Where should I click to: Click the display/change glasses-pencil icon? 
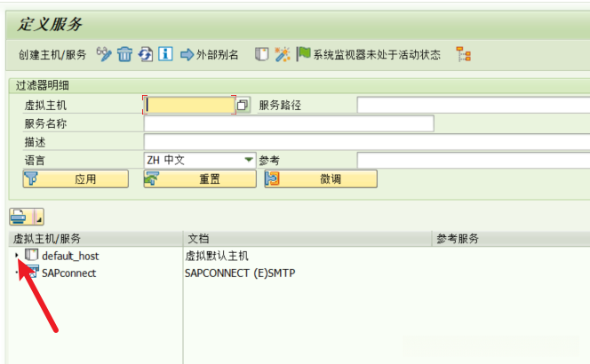point(104,54)
